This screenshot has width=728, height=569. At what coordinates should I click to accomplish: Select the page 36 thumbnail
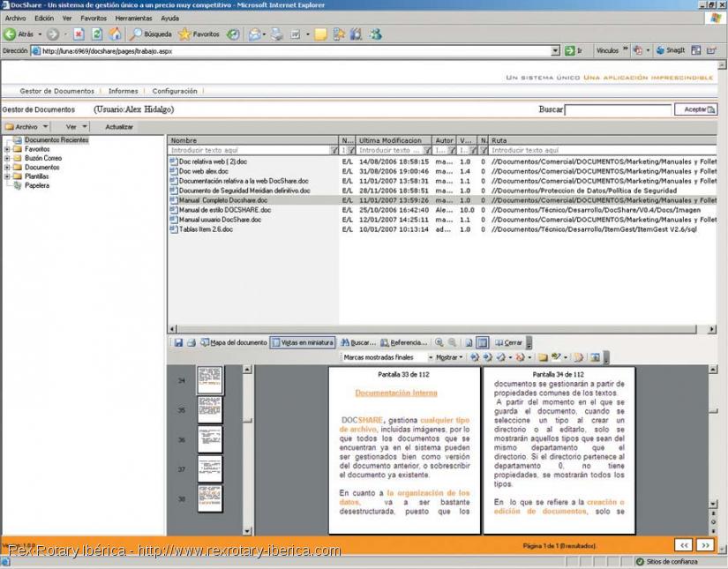pyautogui.click(x=210, y=439)
